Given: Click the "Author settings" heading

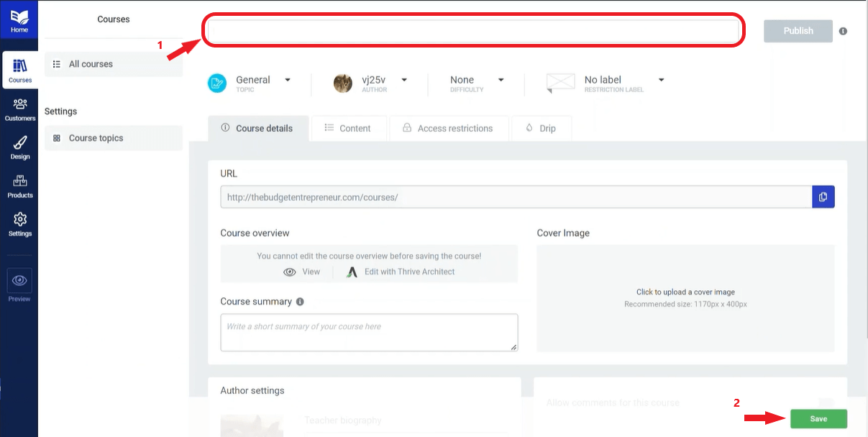Looking at the screenshot, I should (252, 391).
